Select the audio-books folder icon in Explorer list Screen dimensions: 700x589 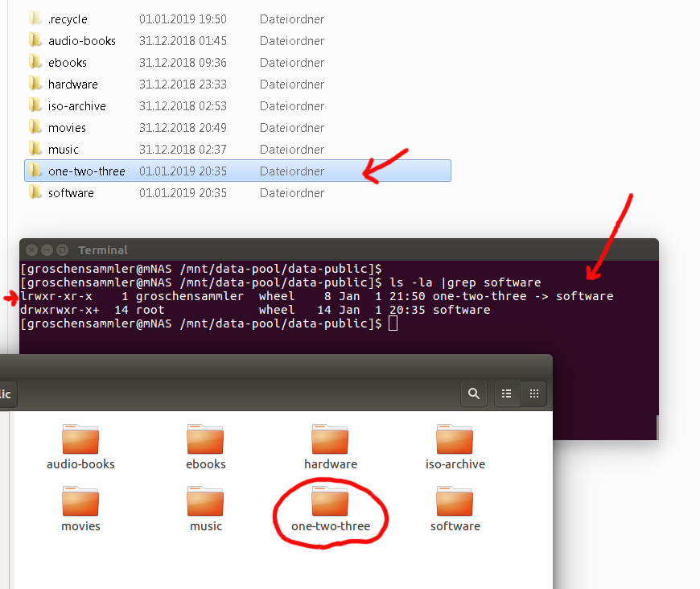coord(35,40)
